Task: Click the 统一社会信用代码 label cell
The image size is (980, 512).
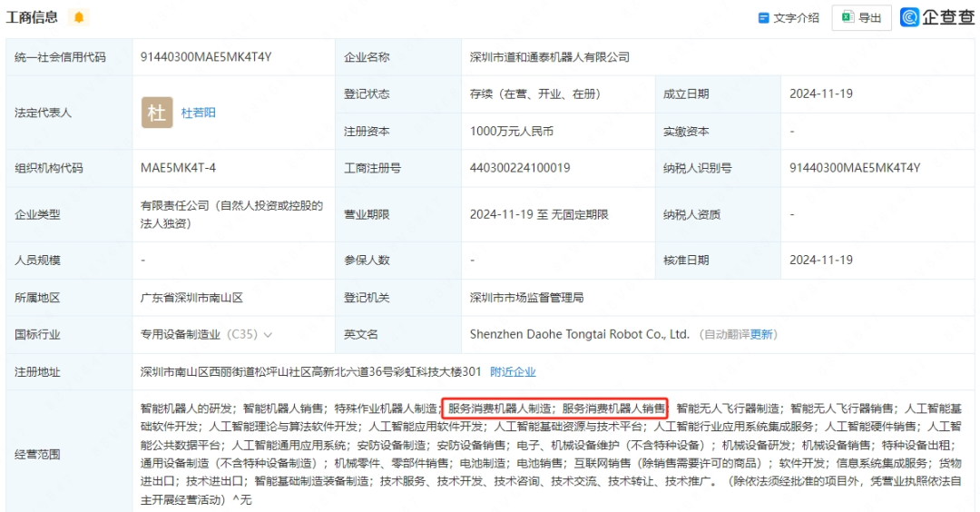Action: click(69, 57)
